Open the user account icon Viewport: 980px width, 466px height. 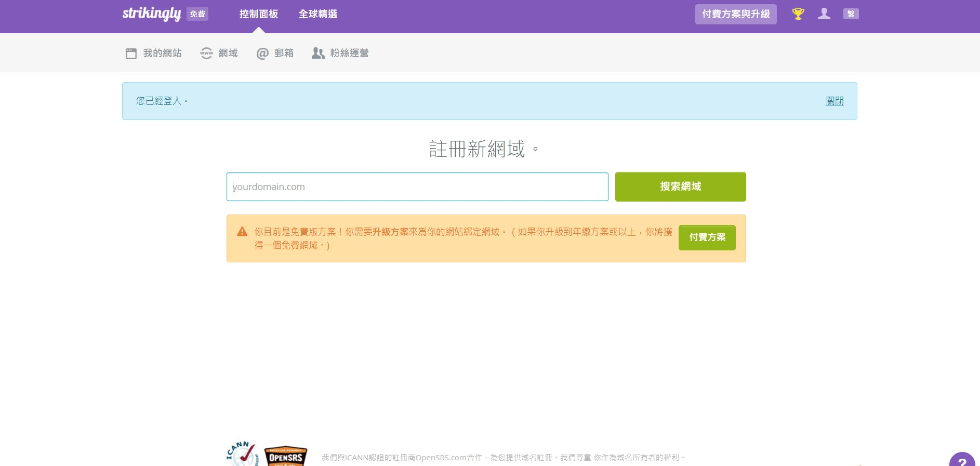point(824,14)
